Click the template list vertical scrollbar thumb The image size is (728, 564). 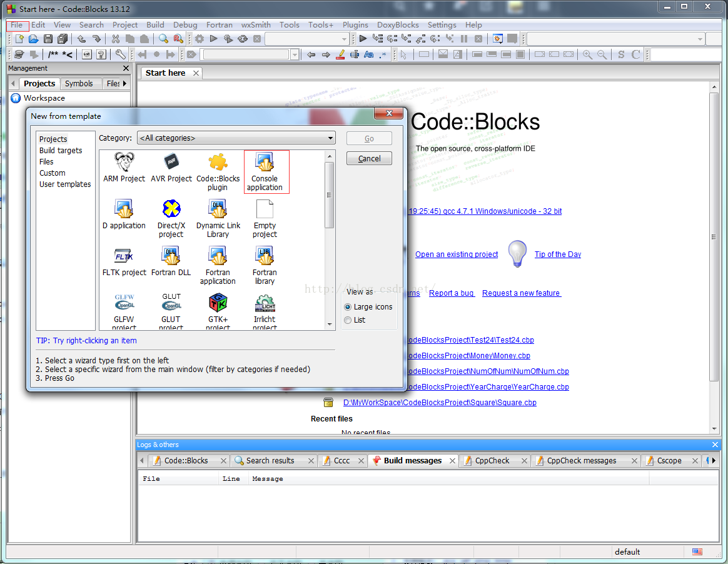pos(329,195)
